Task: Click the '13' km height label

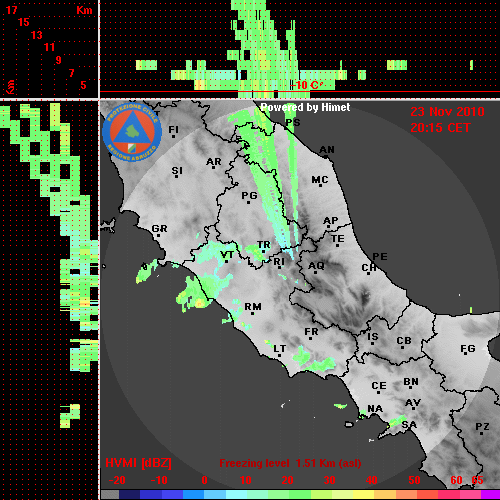Action: (37, 35)
